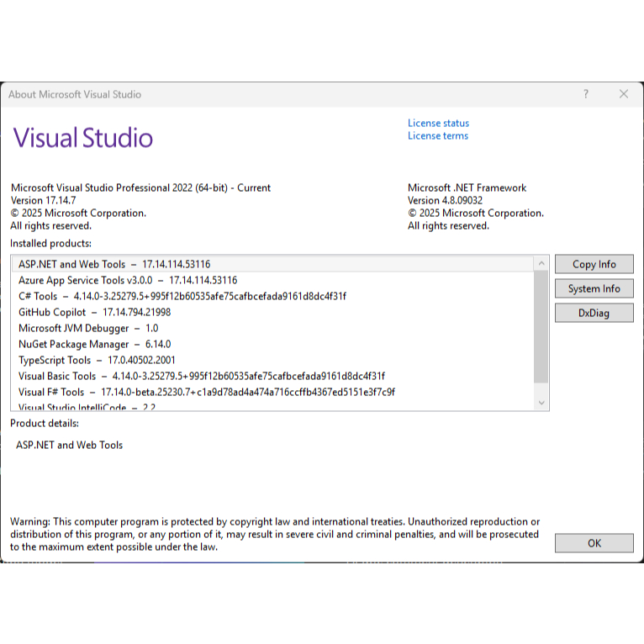Click the Copy Info button

(594, 264)
